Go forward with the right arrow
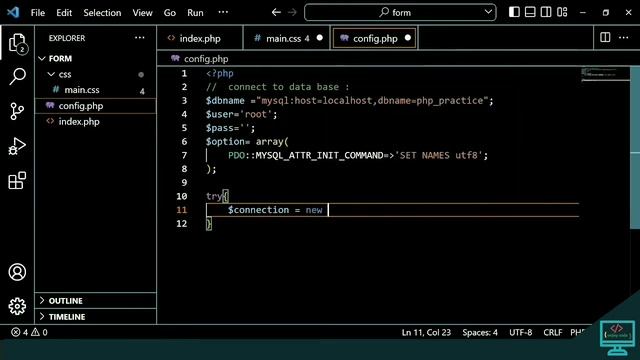Screen dimensions: 640x360 coord(292,12)
